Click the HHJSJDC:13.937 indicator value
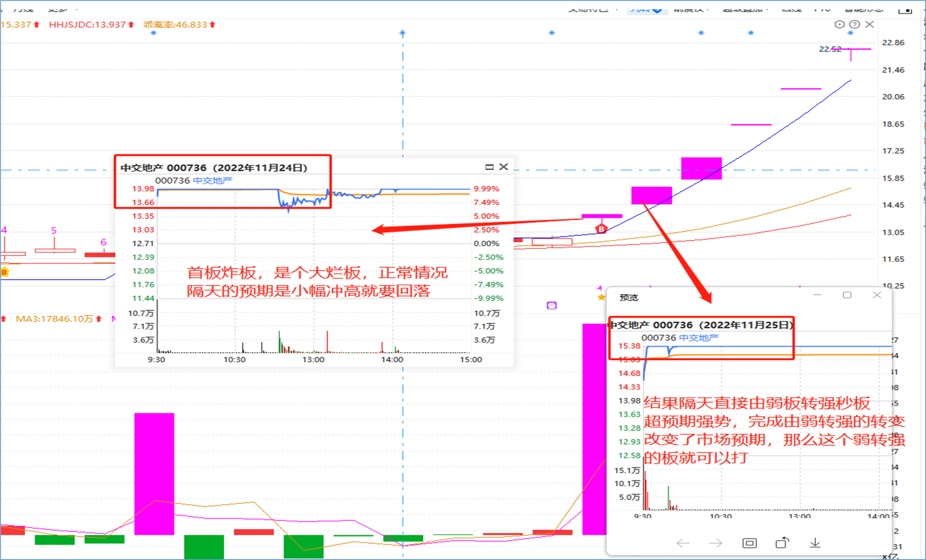926x560 pixels. tap(87, 24)
